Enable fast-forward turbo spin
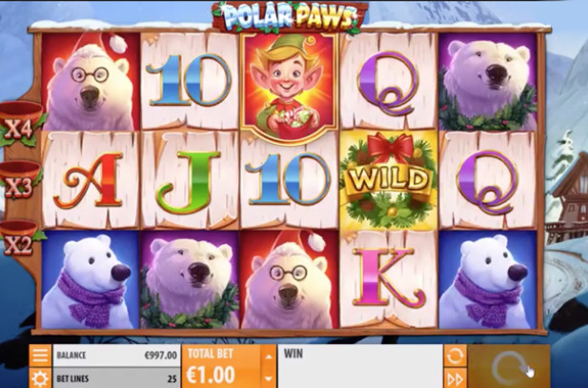The width and height of the screenshot is (588, 388). point(456,378)
